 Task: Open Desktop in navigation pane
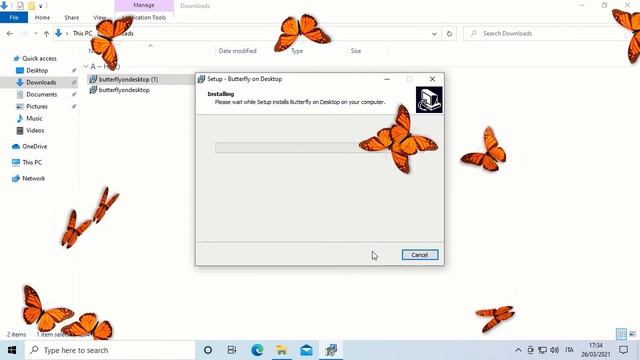click(x=37, y=70)
